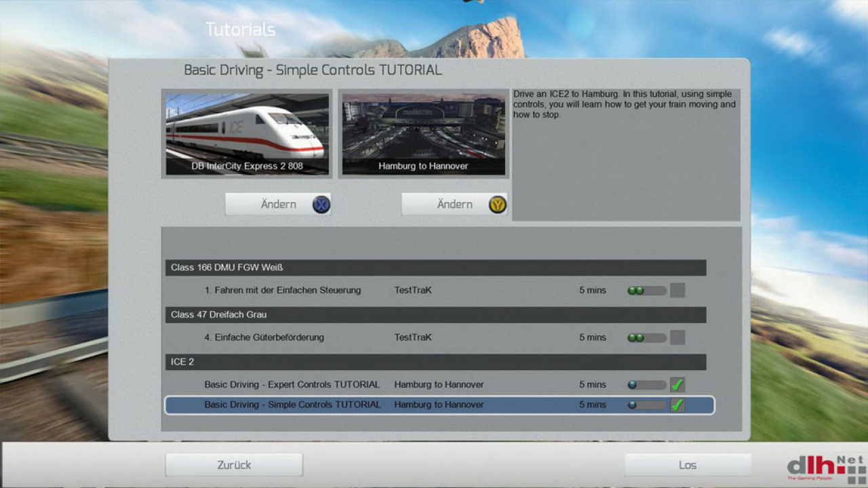Click the difficulty bar for Einfache Güterbeförderung
The width and height of the screenshot is (868, 488).
click(x=647, y=338)
